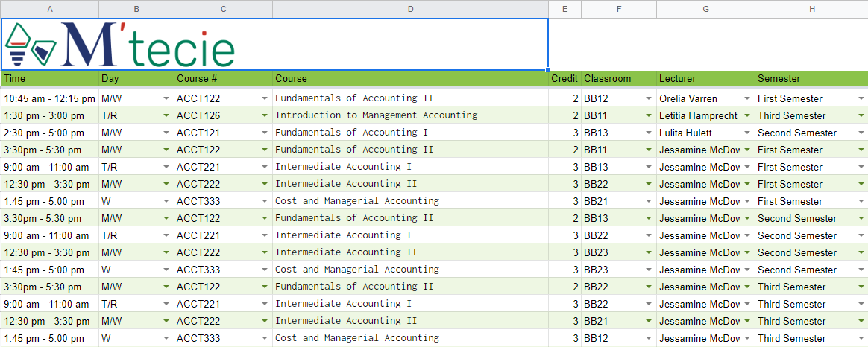Click the 'Semester' header cell

point(811,78)
